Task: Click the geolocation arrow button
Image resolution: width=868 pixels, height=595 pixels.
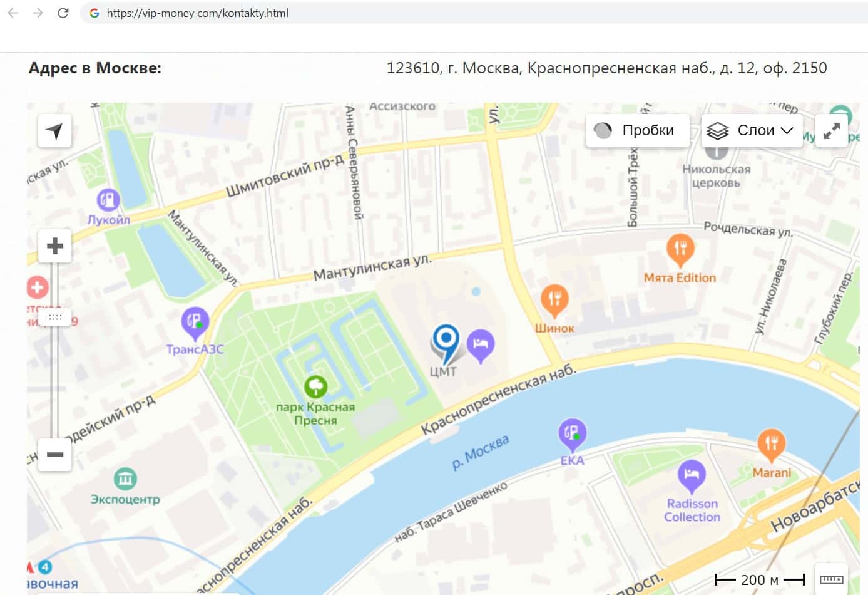Action: [x=54, y=131]
